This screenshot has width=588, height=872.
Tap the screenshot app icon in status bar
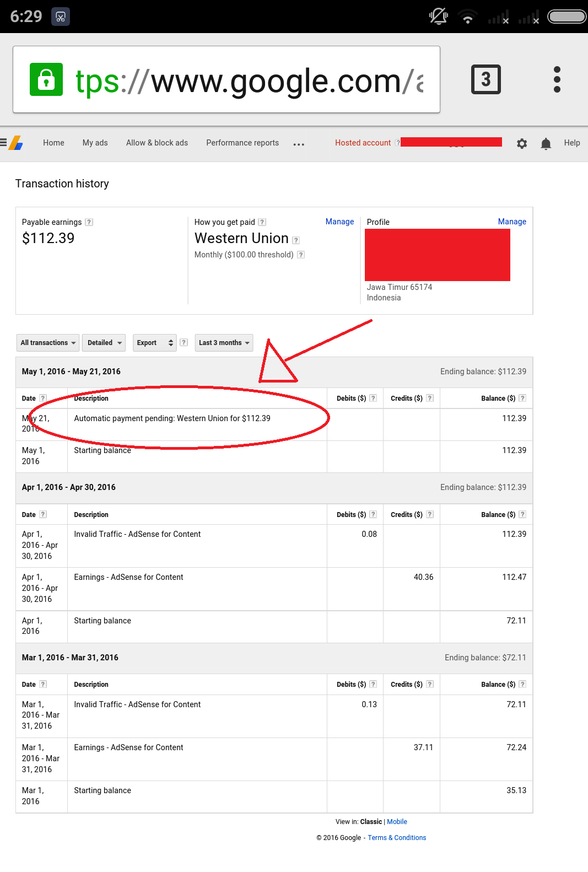61,17
